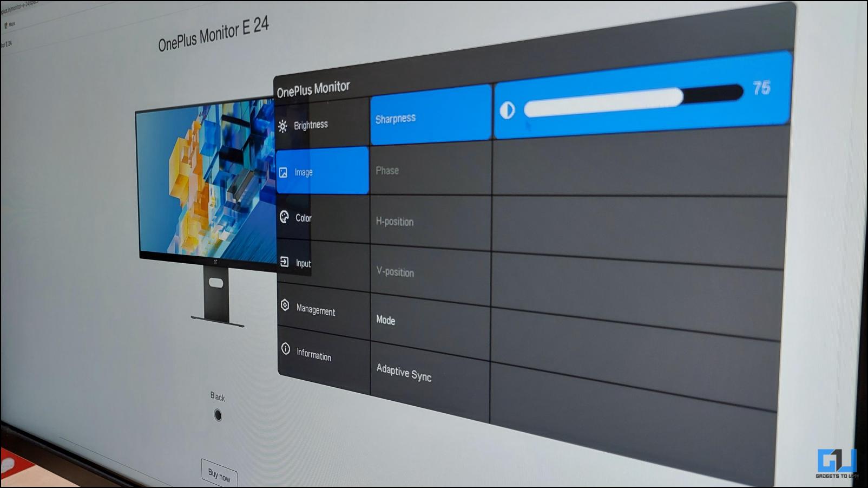Click the Information circle icon
Viewport: 868px width, 488px height.
click(286, 349)
